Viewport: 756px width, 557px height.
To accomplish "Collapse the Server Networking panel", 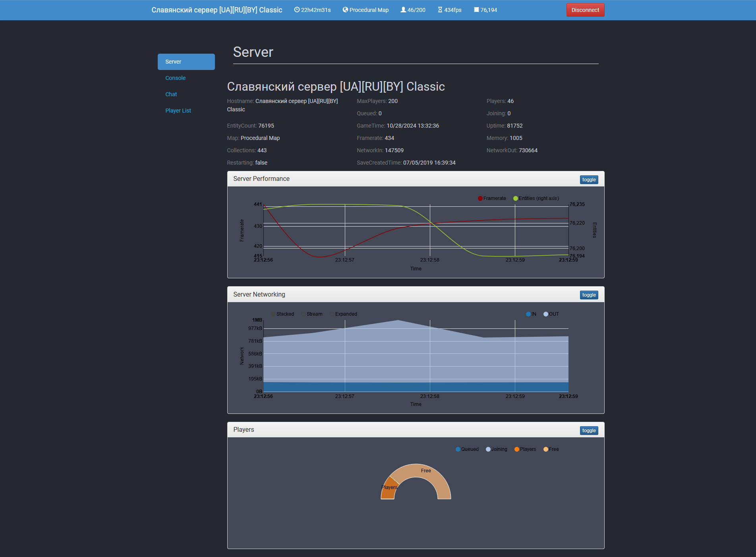I will (x=589, y=295).
